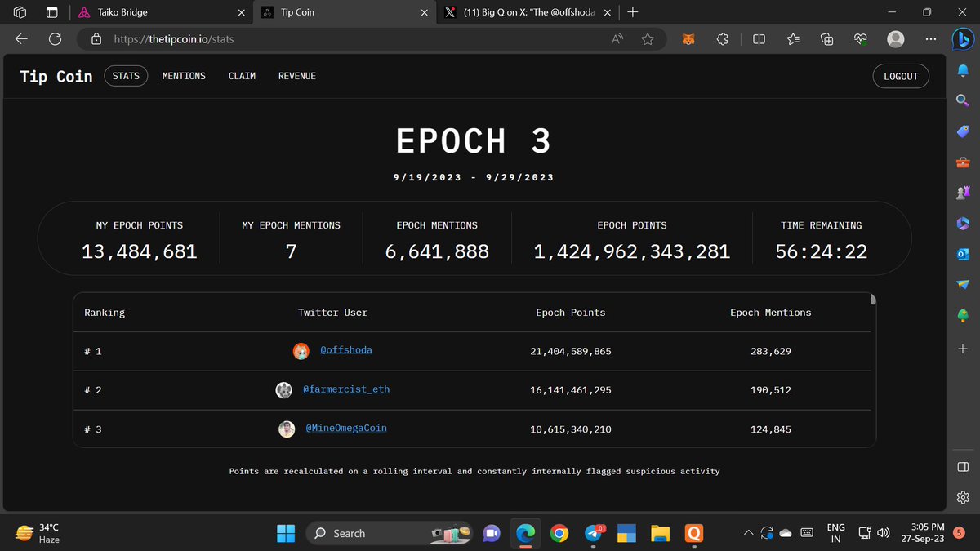Viewport: 980px width, 551px height.
Task: Open the sidebar Outlook icon
Action: 962,254
